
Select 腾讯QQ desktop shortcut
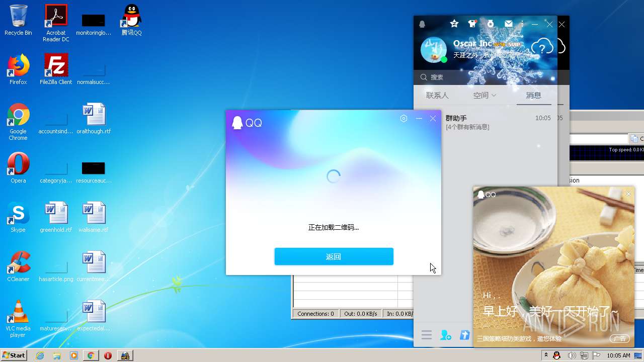pyautogui.click(x=131, y=20)
